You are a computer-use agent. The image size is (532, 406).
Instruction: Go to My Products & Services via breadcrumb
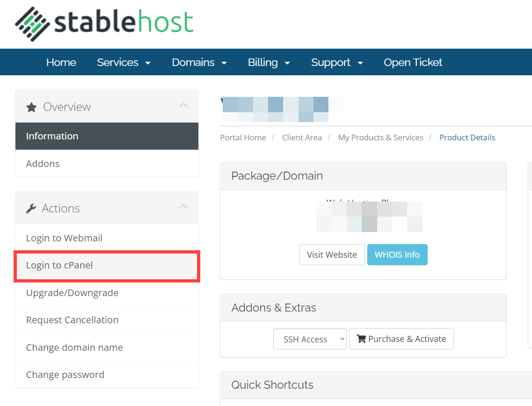click(380, 137)
